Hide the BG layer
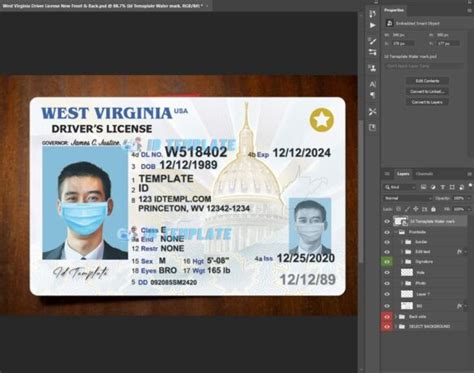This screenshot has width=474, height=373. (387, 306)
